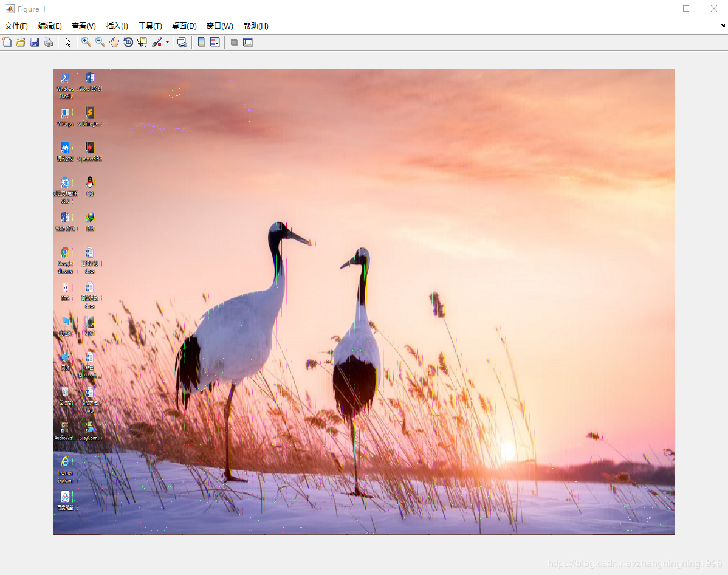Close the Figure 1 window

[714, 9]
